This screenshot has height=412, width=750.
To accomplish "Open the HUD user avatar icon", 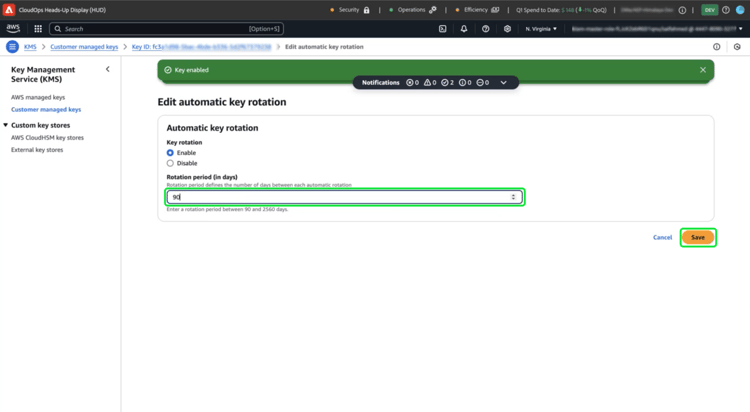I will 740,10.
